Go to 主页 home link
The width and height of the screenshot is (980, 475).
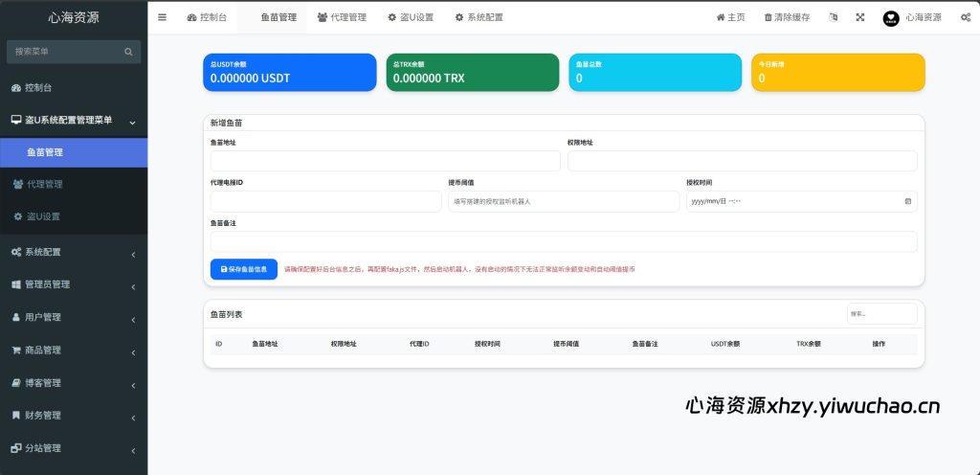(730, 17)
